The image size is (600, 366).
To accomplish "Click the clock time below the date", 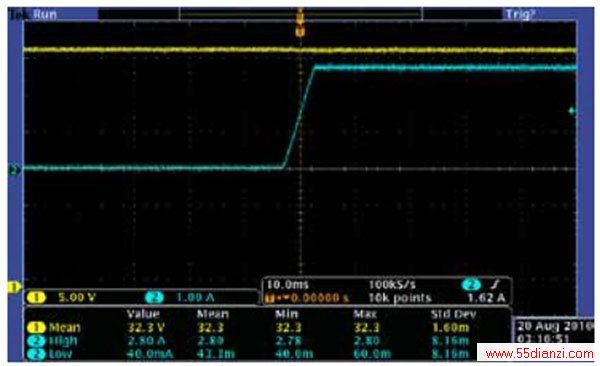I will coord(543,339).
